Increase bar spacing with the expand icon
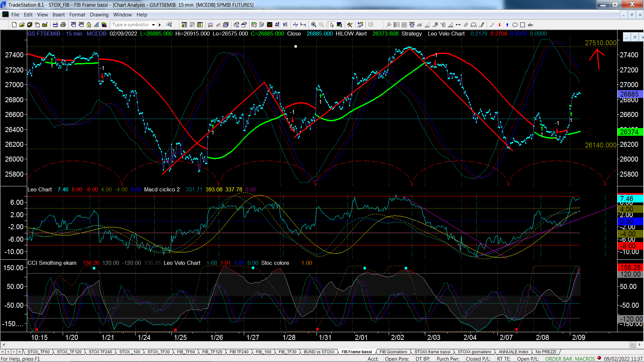 pos(303,25)
